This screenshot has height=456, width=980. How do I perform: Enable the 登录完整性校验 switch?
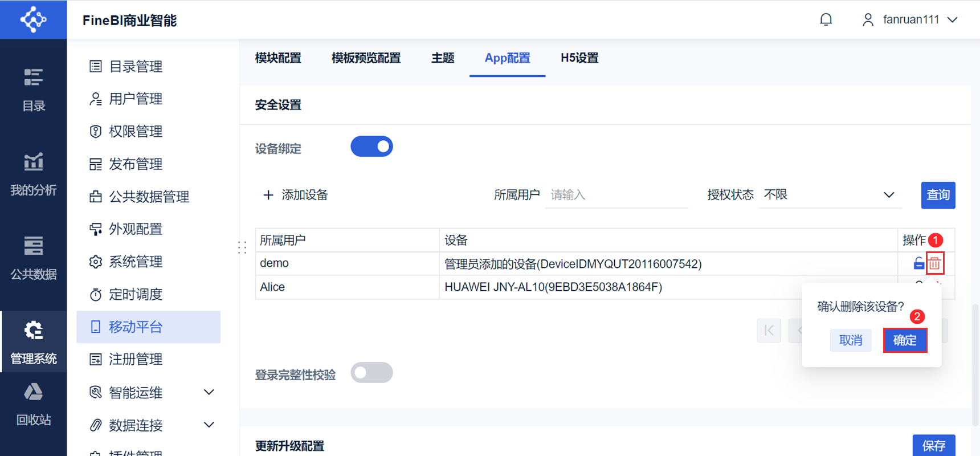click(371, 373)
